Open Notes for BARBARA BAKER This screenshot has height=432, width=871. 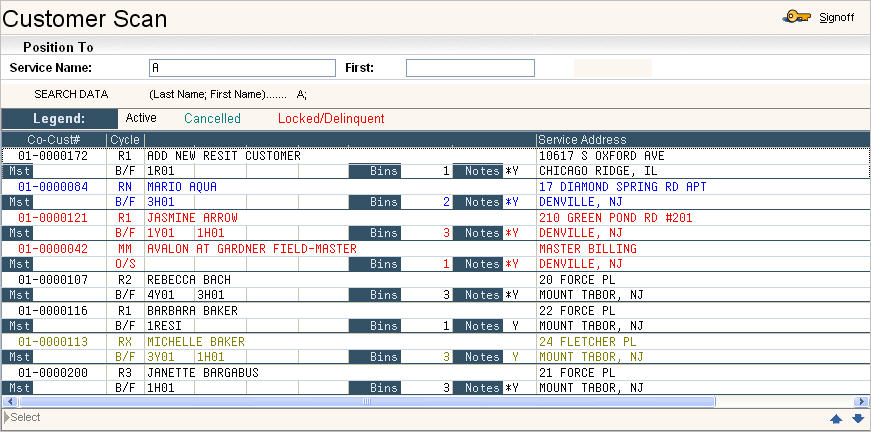pyautogui.click(x=478, y=326)
